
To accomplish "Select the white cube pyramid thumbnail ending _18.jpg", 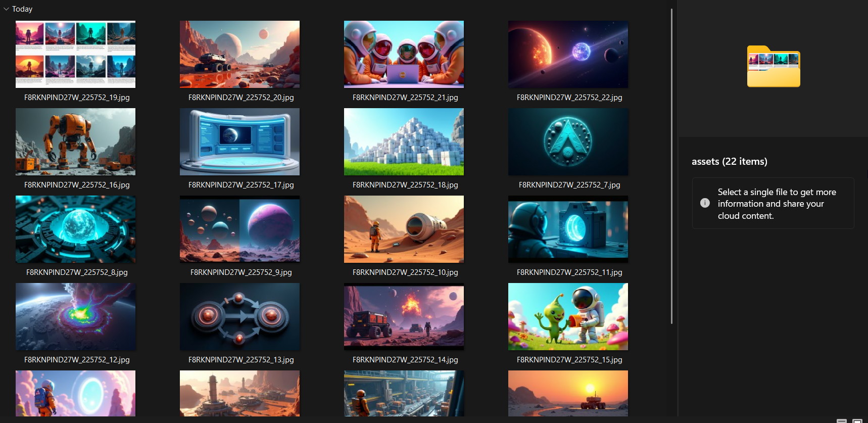I will coord(404,142).
